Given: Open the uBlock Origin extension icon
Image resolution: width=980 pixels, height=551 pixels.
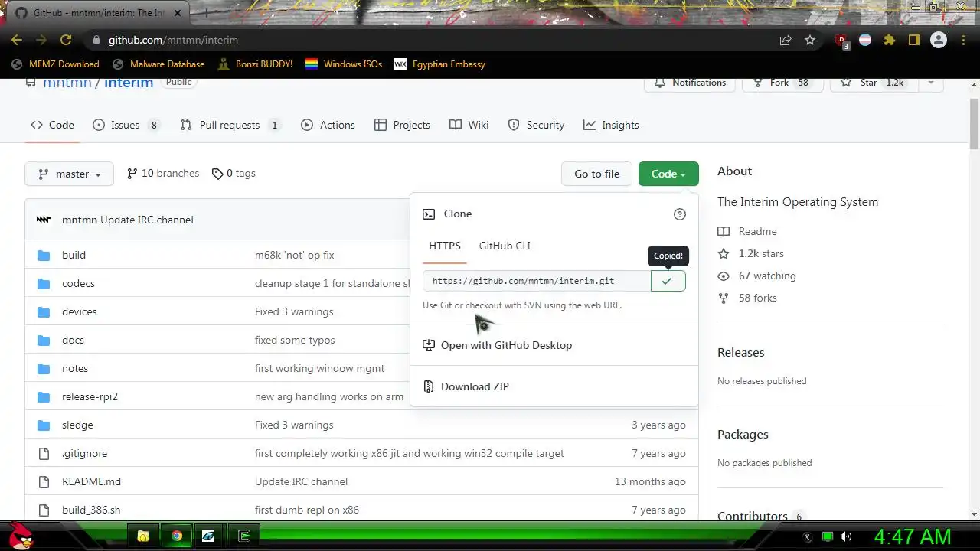Looking at the screenshot, I should click(x=841, y=41).
